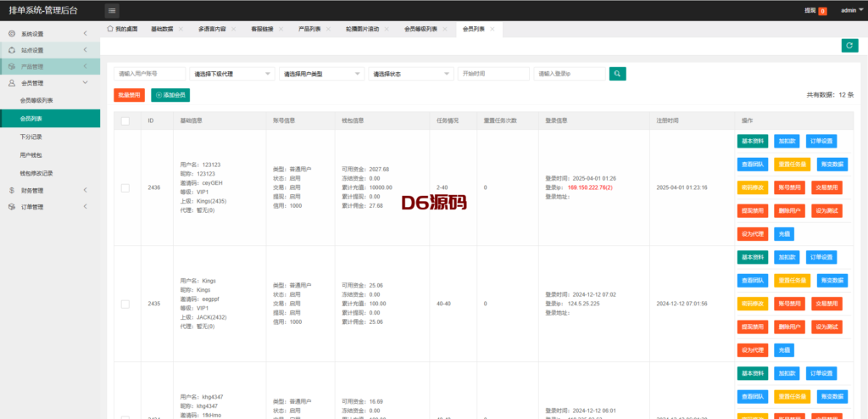The width and height of the screenshot is (868, 419).
Task: Close the 会员列表 tab with its X
Action: click(492, 29)
